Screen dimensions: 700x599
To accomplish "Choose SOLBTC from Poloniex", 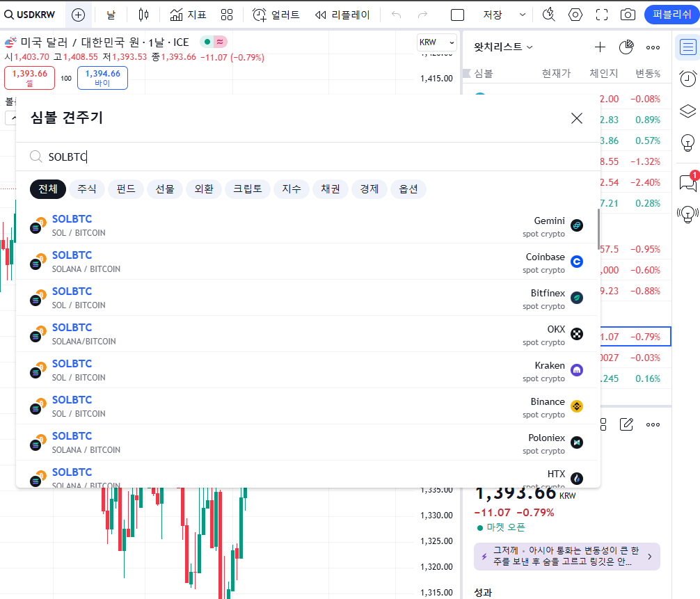I will (x=306, y=442).
